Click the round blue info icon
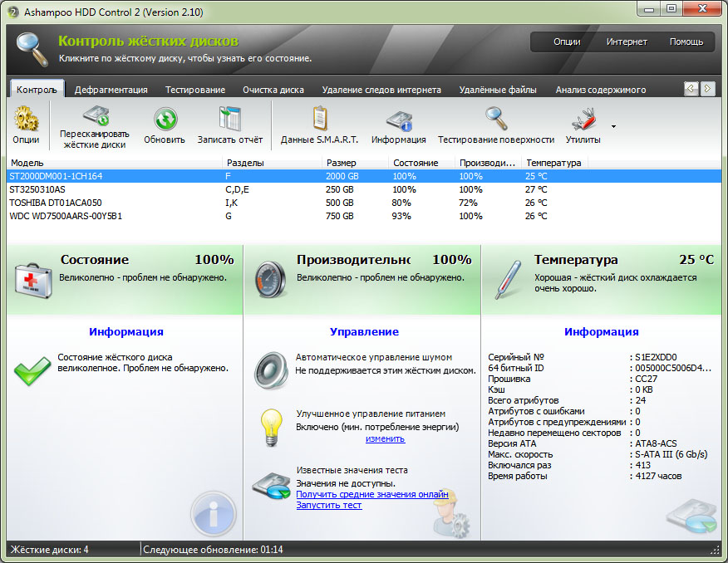The height and width of the screenshot is (563, 728). click(214, 514)
